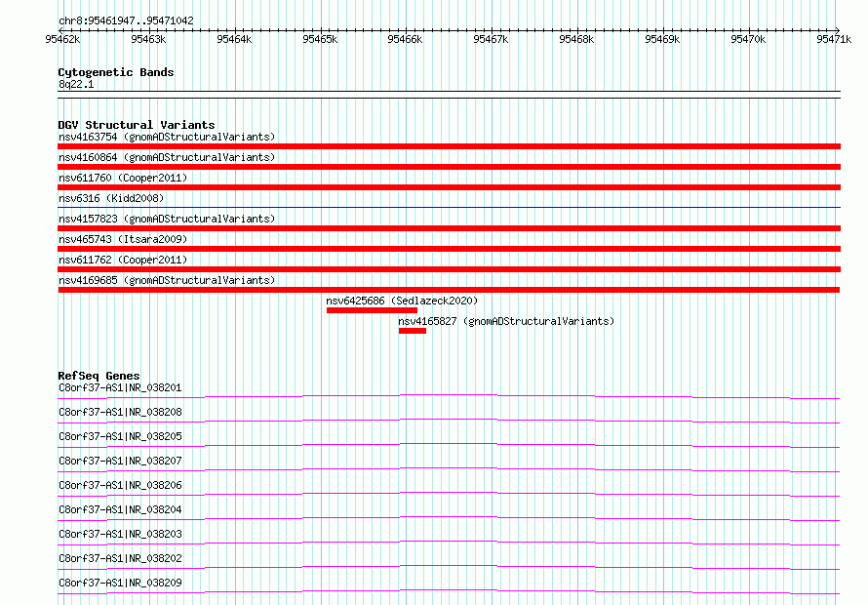The image size is (868, 605).
Task: Click the red nsv4157823 variant bar
Action: click(x=449, y=228)
